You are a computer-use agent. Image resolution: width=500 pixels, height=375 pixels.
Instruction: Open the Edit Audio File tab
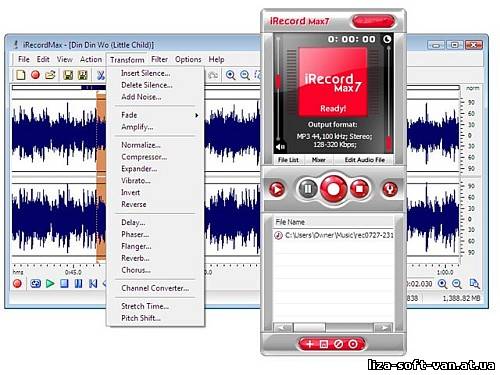[x=365, y=160]
